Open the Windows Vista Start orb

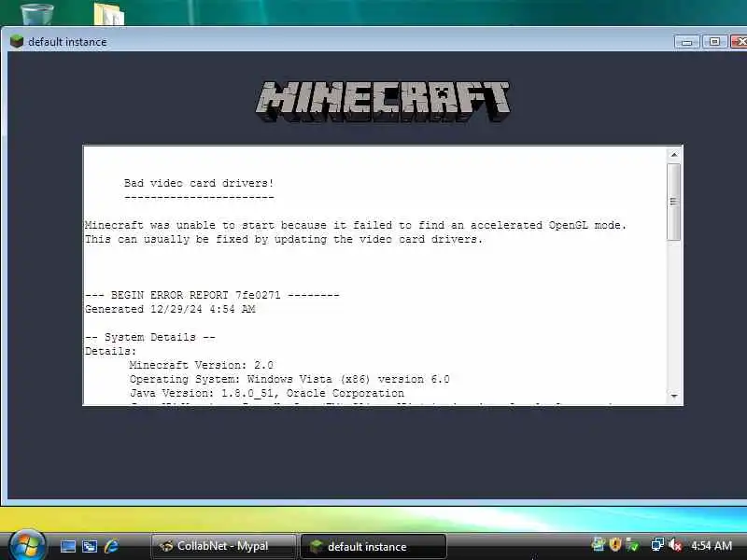[27, 544]
